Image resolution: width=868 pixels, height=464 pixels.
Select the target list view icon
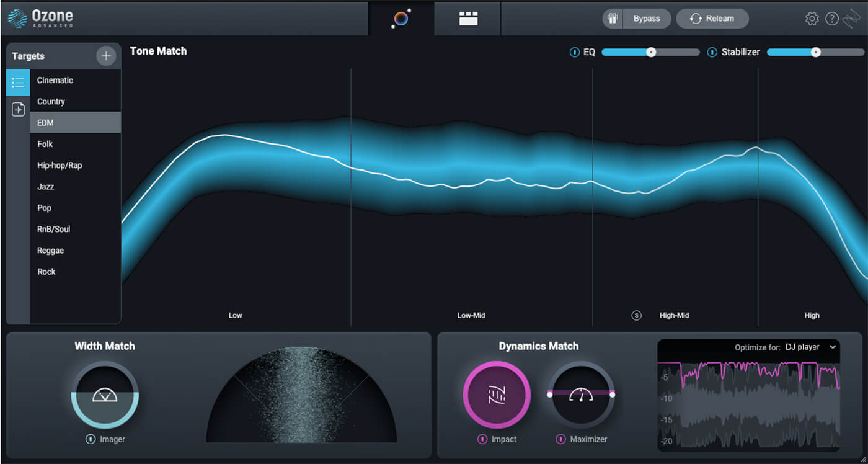17,82
